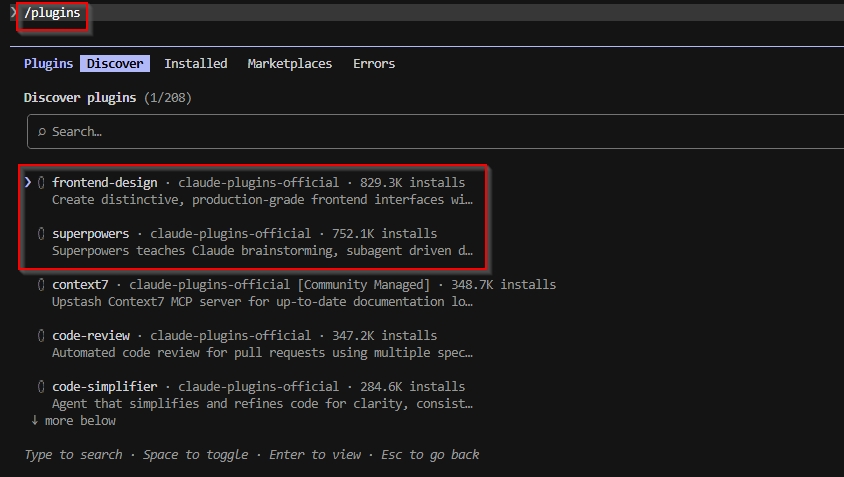844x477 pixels.
Task: Toggle the code-simplifier plugin checkbox
Action: pos(41,387)
